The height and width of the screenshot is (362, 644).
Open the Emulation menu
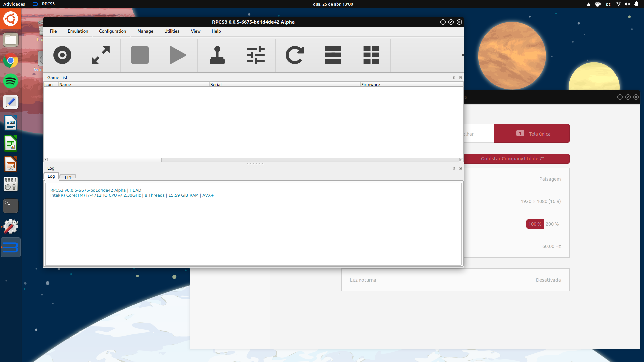coord(78,31)
